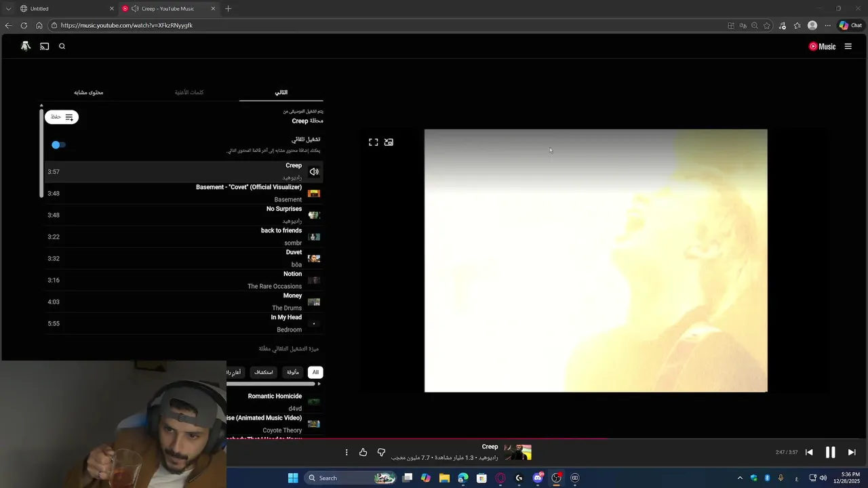Open the Windows Start menu
The image size is (868, 488).
tap(293, 478)
